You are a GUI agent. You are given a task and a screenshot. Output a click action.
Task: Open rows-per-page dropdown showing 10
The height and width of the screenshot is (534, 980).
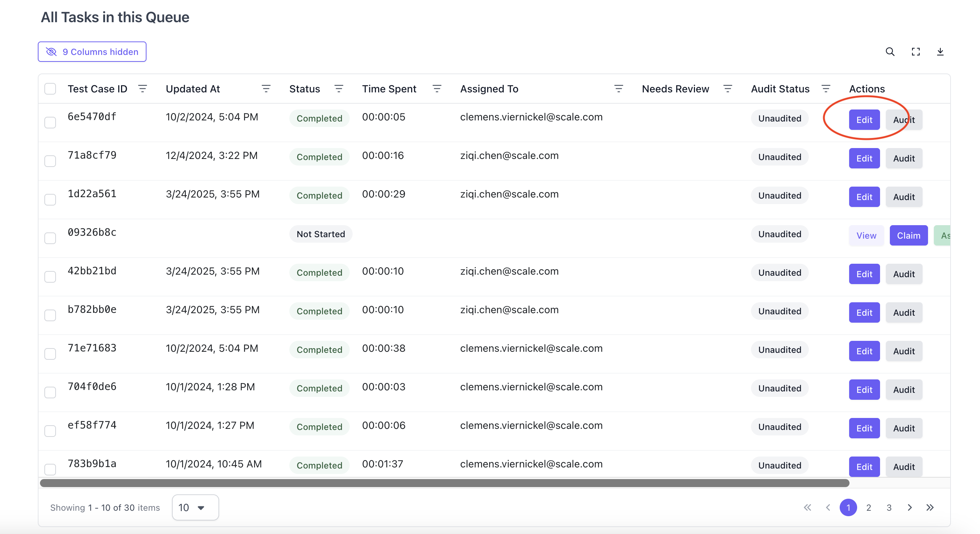tap(195, 507)
